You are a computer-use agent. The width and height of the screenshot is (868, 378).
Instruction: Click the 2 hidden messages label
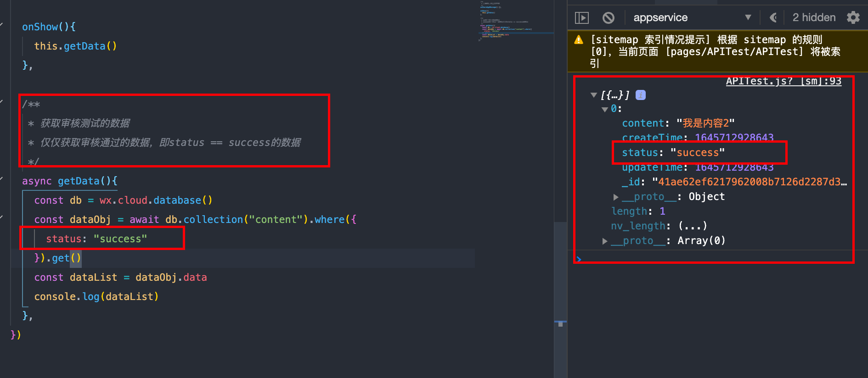coord(814,18)
